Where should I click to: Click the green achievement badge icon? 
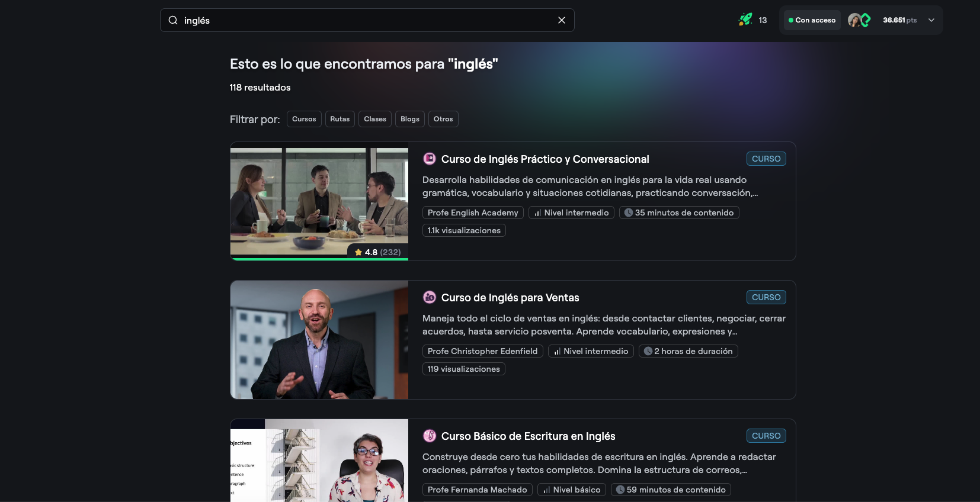pos(866,20)
